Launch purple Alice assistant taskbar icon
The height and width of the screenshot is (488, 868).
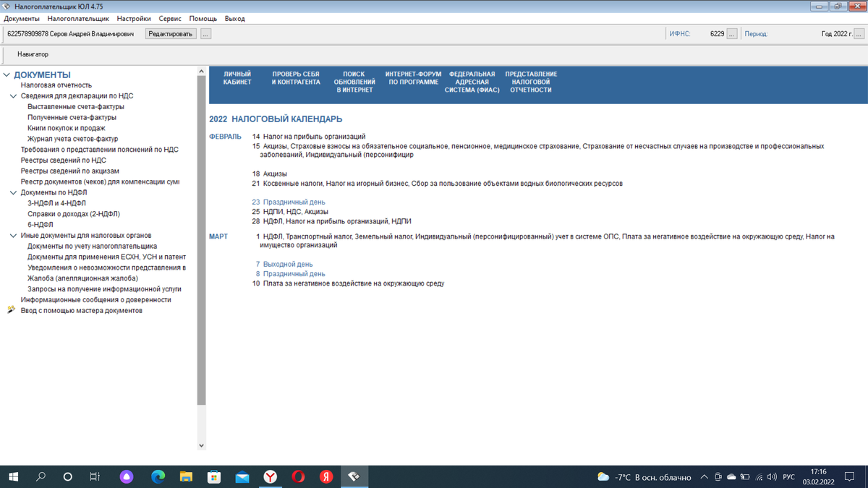click(127, 477)
